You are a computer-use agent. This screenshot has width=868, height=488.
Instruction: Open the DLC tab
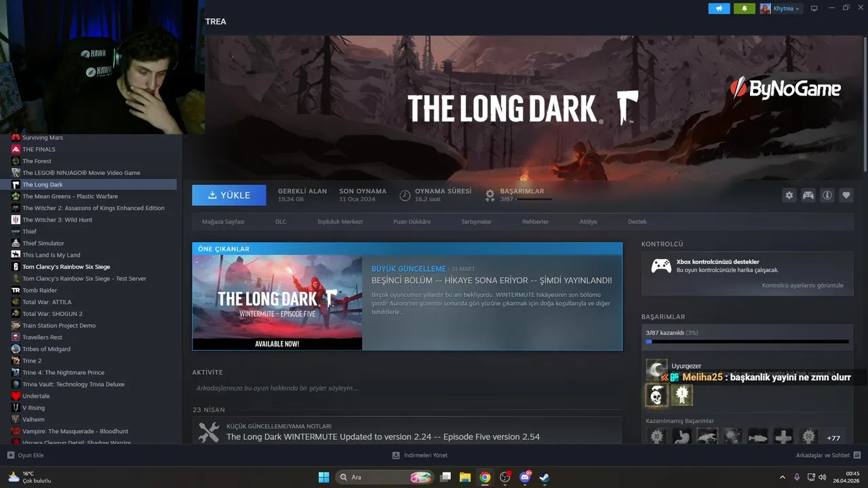point(281,222)
